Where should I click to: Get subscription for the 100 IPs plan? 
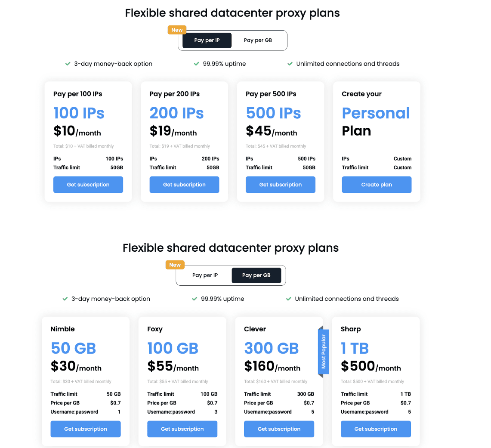tap(88, 185)
